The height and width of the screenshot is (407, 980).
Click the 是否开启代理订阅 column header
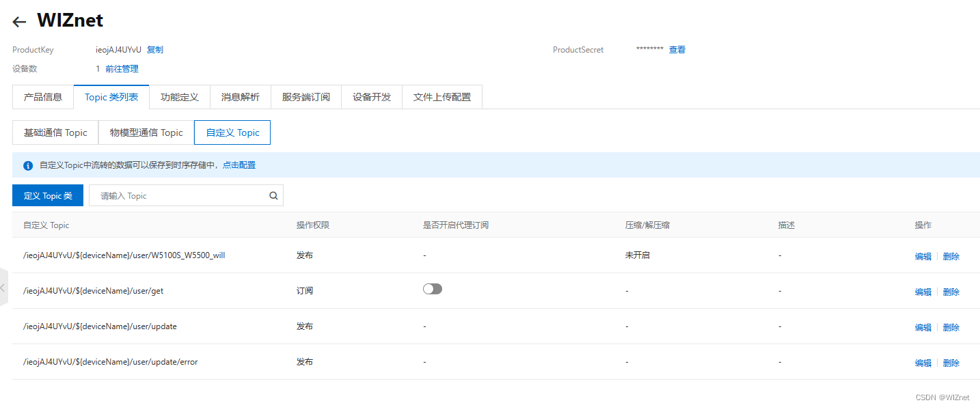click(456, 225)
